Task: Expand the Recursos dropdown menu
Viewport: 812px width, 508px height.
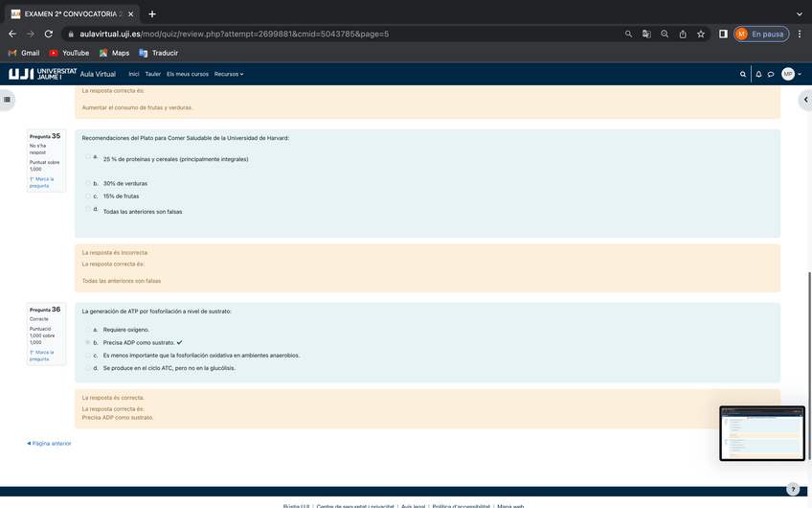Action: [229, 74]
